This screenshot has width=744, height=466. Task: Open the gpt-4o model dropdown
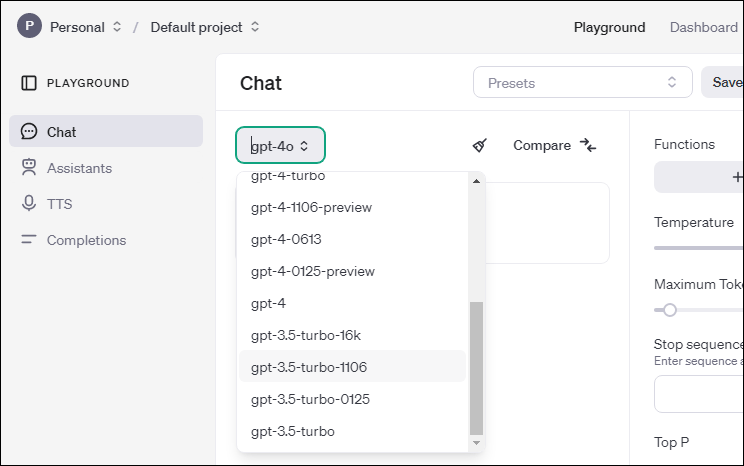[x=280, y=146]
